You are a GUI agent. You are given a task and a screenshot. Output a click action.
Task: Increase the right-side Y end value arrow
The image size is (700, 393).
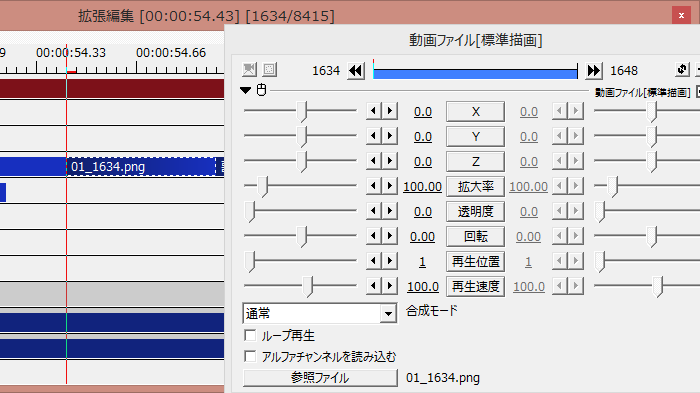click(576, 136)
